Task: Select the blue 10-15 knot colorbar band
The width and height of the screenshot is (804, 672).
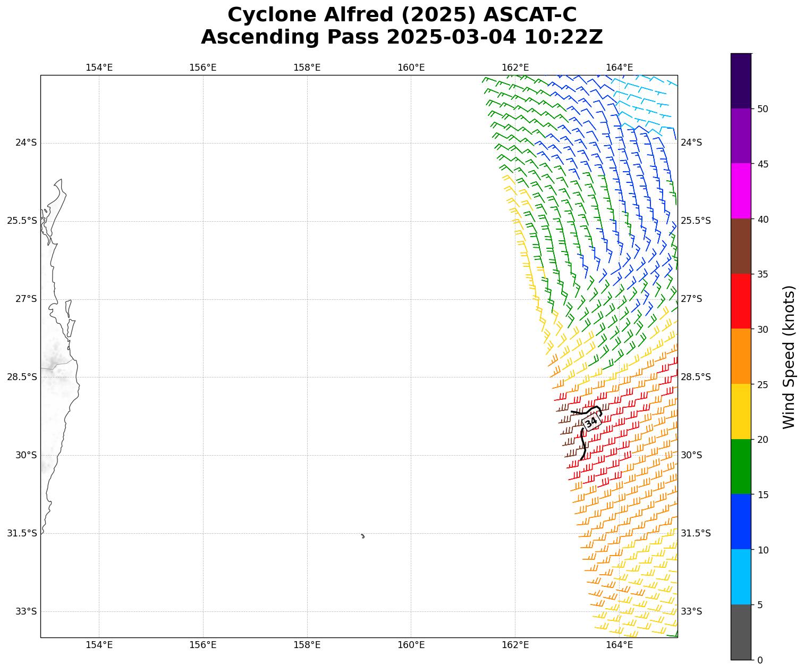Action: [x=741, y=522]
